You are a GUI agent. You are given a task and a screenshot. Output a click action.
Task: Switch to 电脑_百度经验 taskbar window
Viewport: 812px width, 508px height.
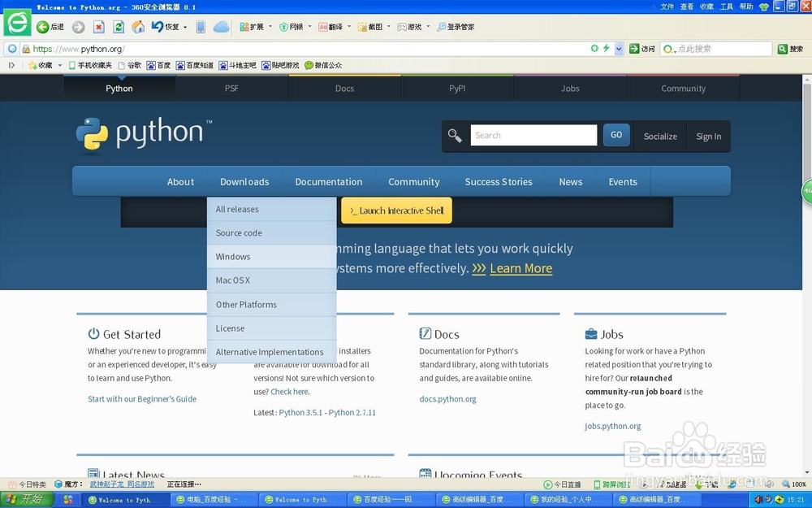(214, 500)
